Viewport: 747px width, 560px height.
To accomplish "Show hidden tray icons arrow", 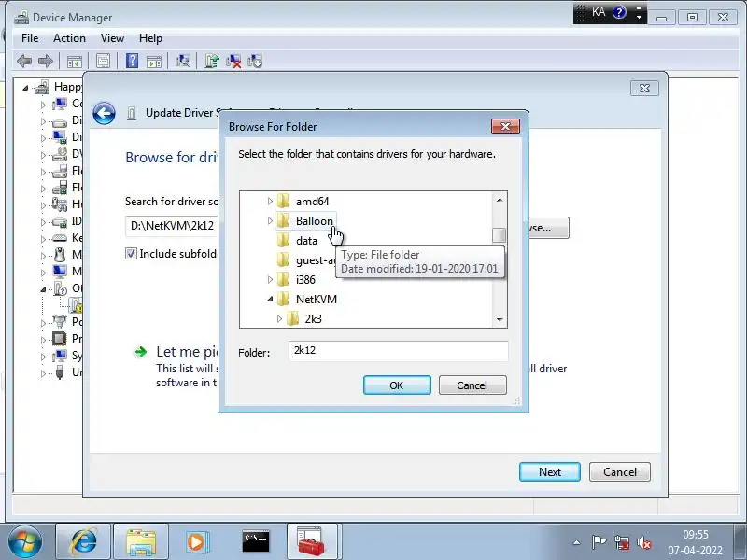I will [577, 542].
